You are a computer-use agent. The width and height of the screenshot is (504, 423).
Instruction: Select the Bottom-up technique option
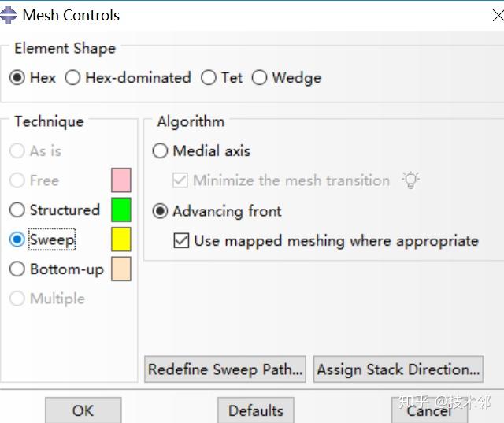click(17, 269)
